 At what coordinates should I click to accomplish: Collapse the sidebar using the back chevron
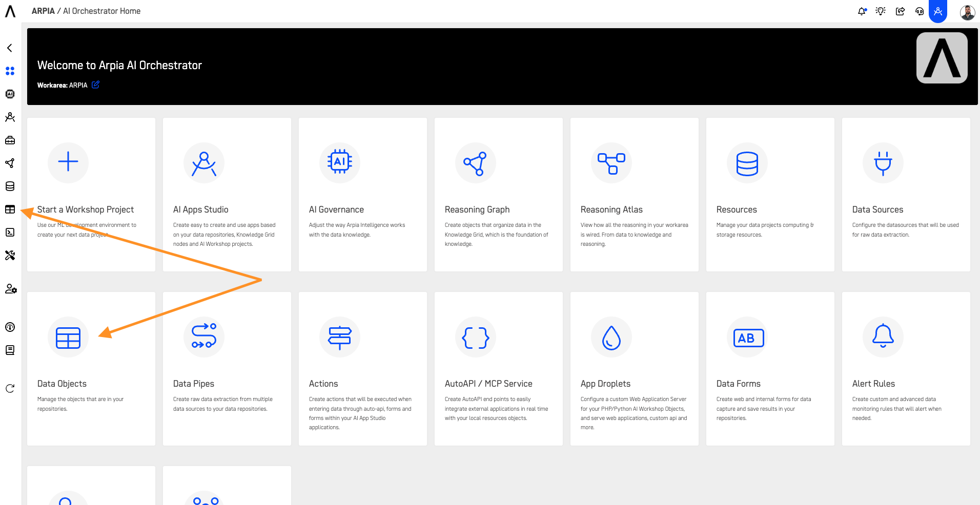pyautogui.click(x=9, y=48)
